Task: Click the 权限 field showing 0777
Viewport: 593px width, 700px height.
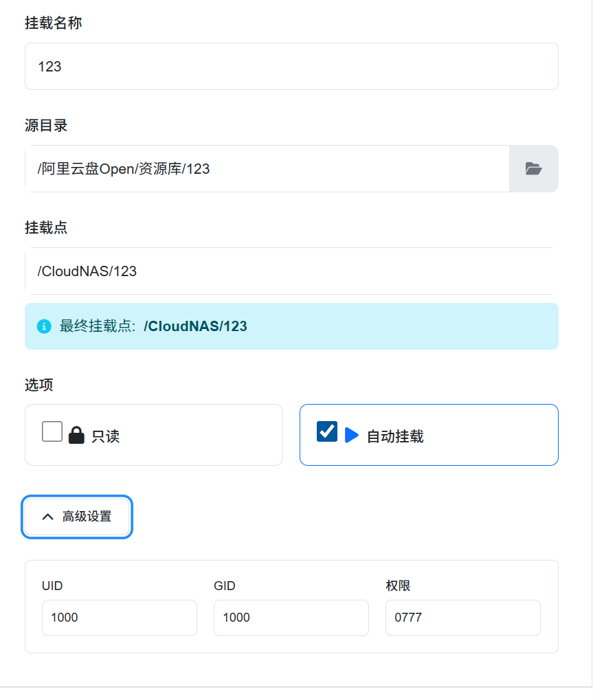Action: click(x=463, y=618)
